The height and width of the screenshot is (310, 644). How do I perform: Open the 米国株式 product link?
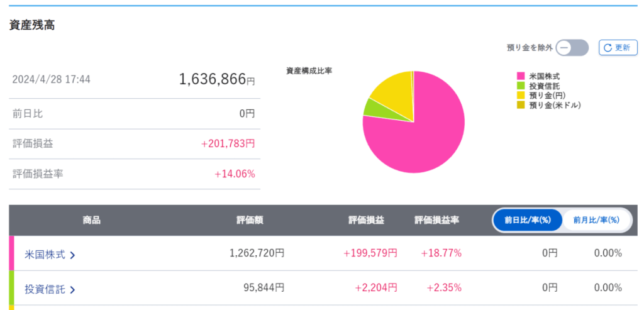pos(45,255)
